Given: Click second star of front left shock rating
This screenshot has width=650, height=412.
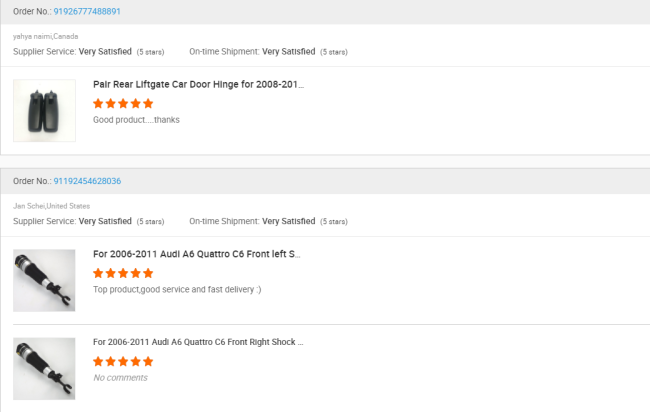Looking at the screenshot, I should pos(111,273).
